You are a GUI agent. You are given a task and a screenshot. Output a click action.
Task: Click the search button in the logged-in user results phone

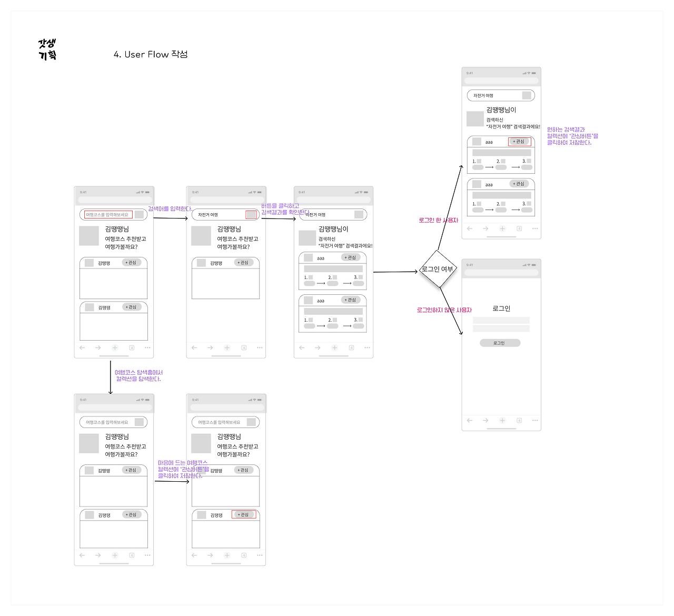click(x=527, y=95)
